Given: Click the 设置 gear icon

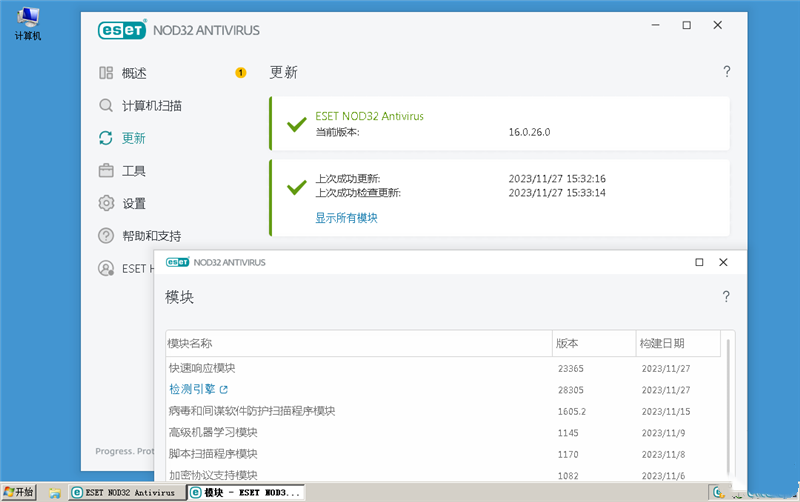Looking at the screenshot, I should click(x=106, y=203).
